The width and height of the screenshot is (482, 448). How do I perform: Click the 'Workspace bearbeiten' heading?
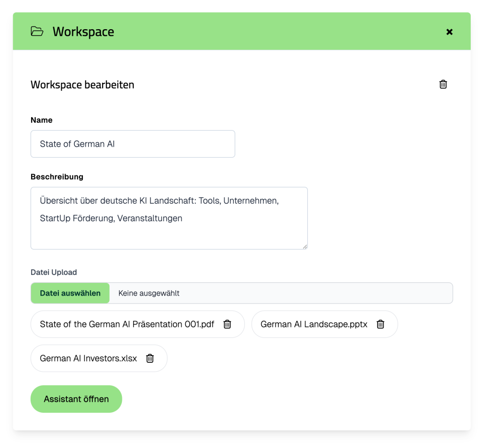(82, 85)
